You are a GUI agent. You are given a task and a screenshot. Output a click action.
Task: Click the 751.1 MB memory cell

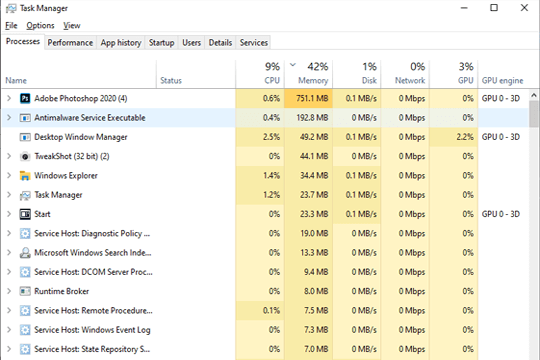click(309, 99)
